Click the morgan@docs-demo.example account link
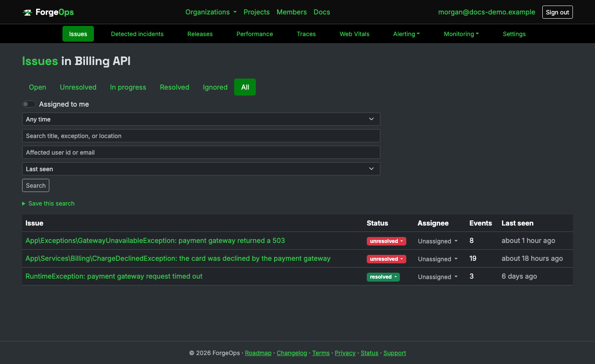This screenshot has height=364, width=595. 487,12
